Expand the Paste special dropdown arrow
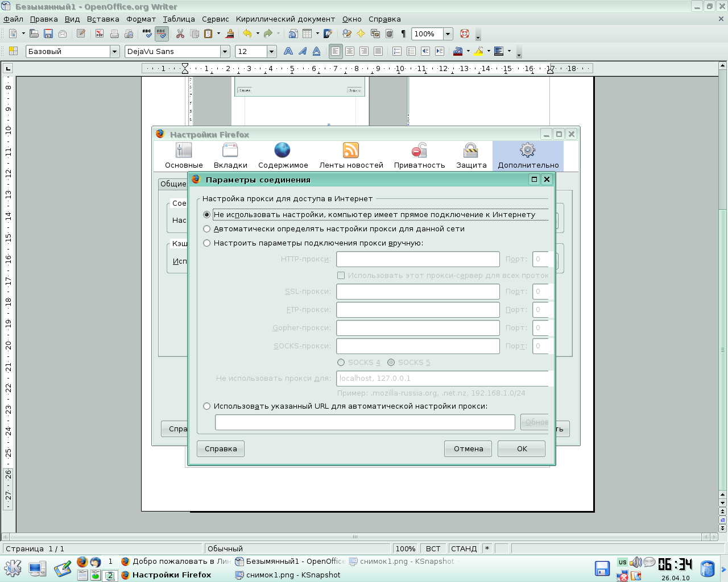The image size is (728, 582). click(x=218, y=34)
